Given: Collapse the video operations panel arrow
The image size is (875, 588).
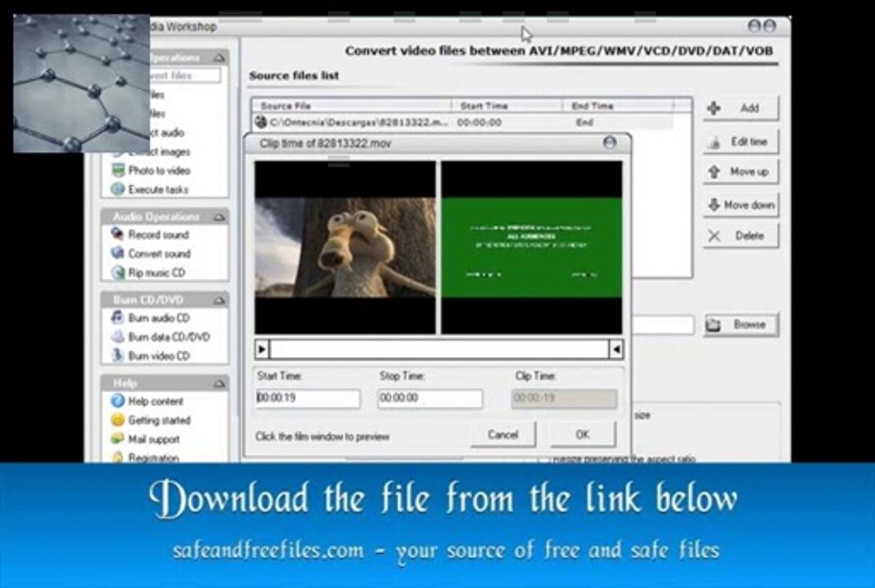Looking at the screenshot, I should pos(219,57).
